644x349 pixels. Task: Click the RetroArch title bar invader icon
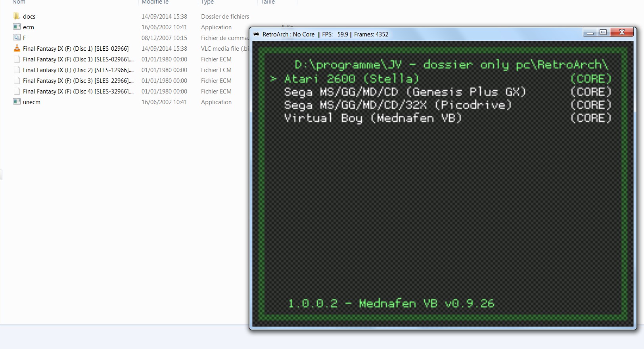point(256,34)
